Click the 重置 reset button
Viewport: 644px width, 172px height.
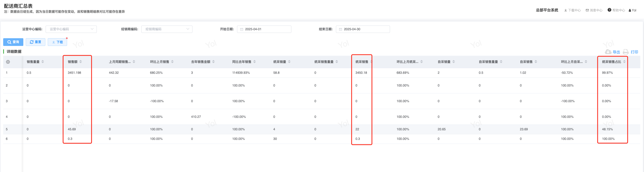(x=36, y=42)
